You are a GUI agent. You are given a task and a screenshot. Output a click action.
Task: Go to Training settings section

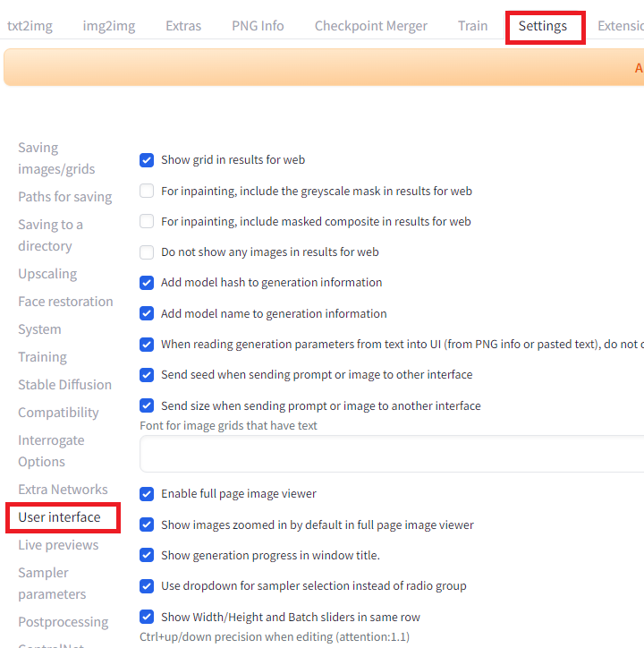pos(42,356)
